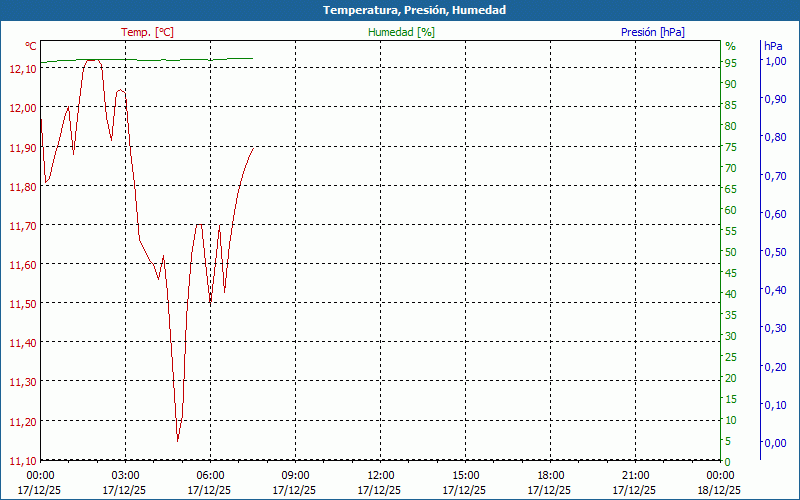Click the right end of the red temperature line
The width and height of the screenshot is (800, 500).
253,148
